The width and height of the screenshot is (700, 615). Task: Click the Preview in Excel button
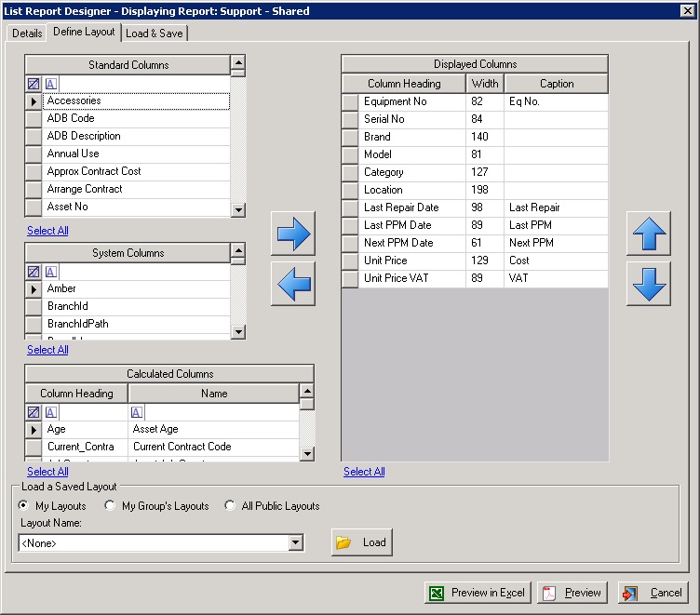pos(478,593)
